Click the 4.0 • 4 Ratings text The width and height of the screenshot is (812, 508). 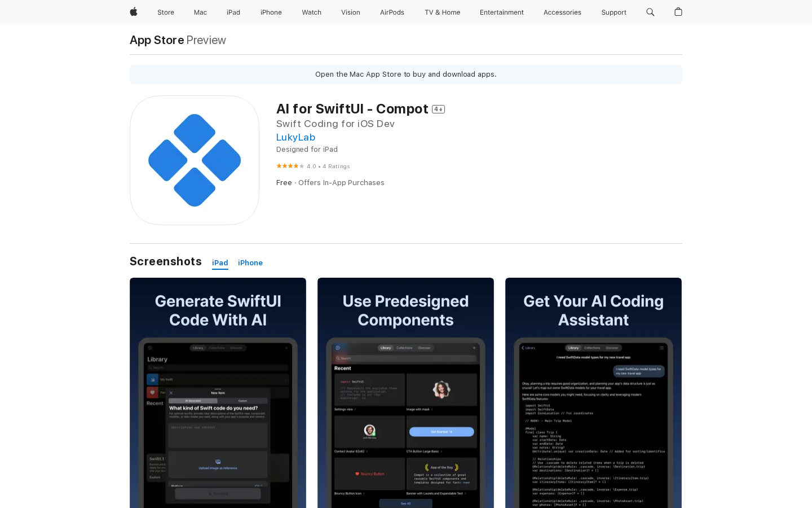pos(328,167)
